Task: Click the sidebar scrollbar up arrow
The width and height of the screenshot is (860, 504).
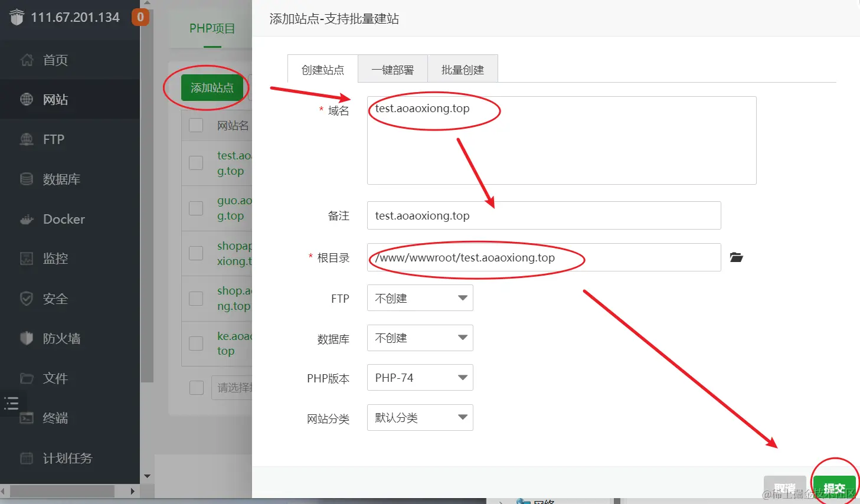Action: coord(148,3)
